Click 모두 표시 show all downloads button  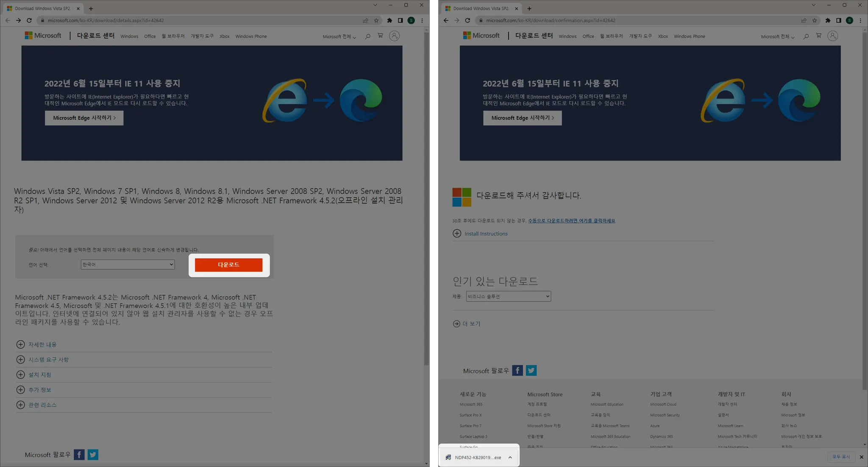pos(841,456)
